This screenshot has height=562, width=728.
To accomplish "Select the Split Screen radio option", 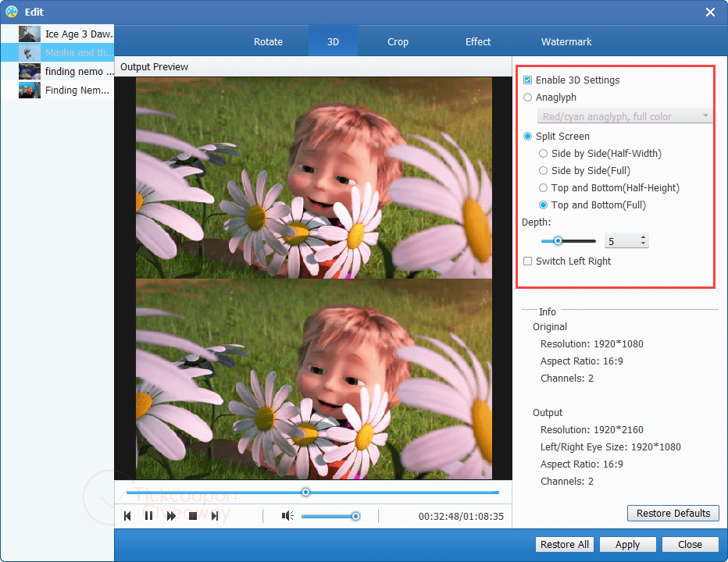I will click(527, 137).
